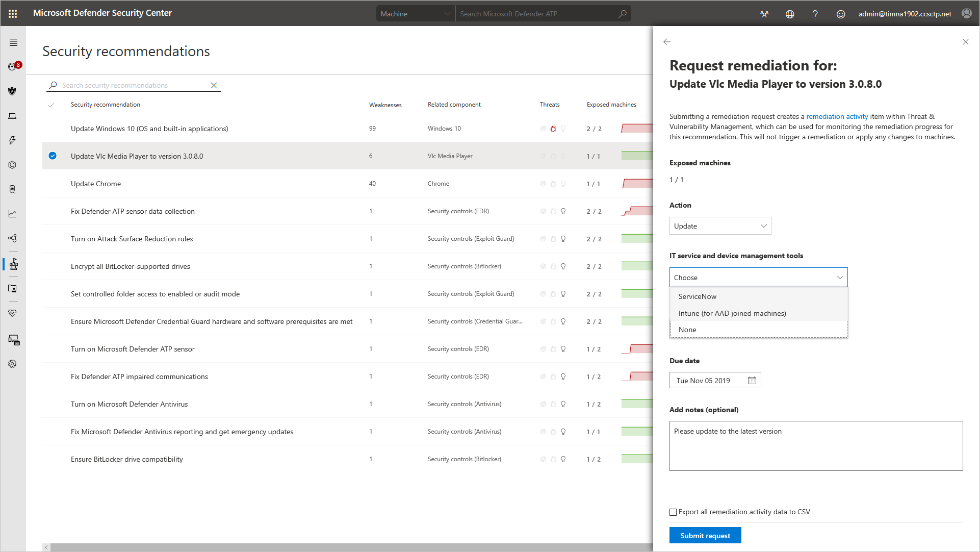Open the app launcher waffle icon
The height and width of the screenshot is (552, 980).
point(13,14)
